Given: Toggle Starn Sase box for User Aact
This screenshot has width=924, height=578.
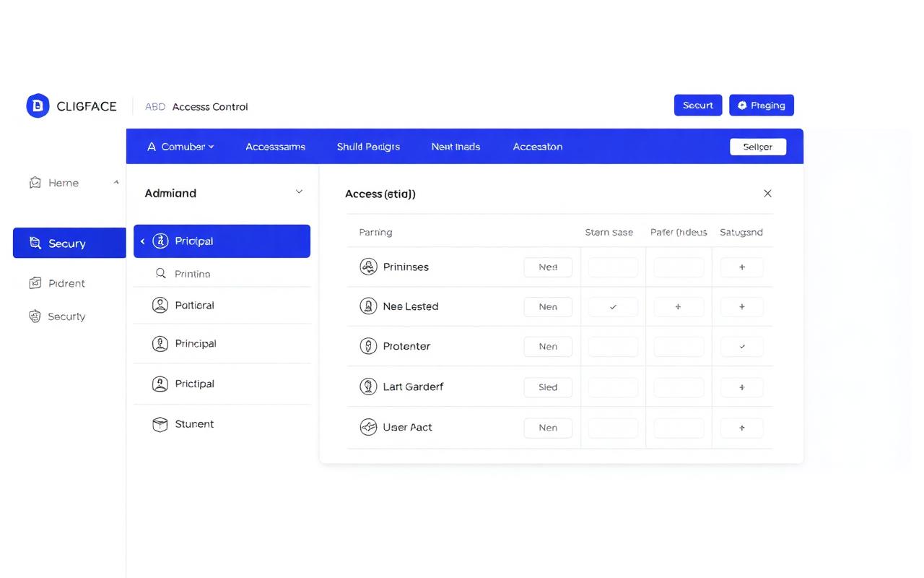Looking at the screenshot, I should point(613,428).
